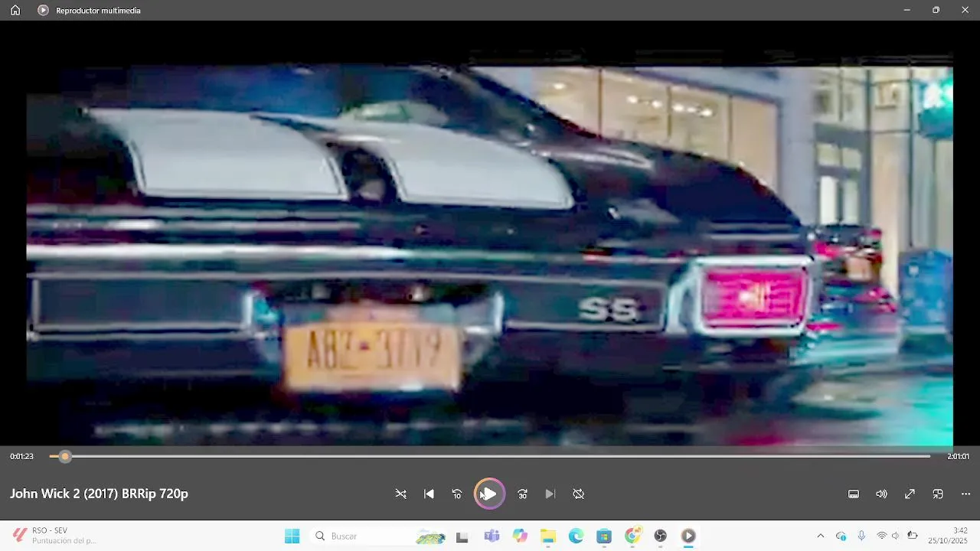980x551 pixels.
Task: Click the battery tray icon
Action: pyautogui.click(x=912, y=536)
